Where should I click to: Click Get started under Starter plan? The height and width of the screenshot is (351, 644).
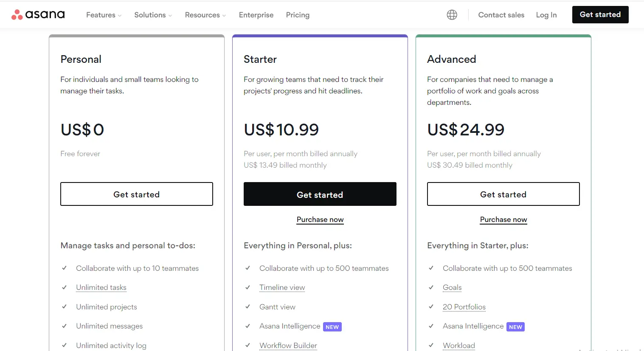320,194
